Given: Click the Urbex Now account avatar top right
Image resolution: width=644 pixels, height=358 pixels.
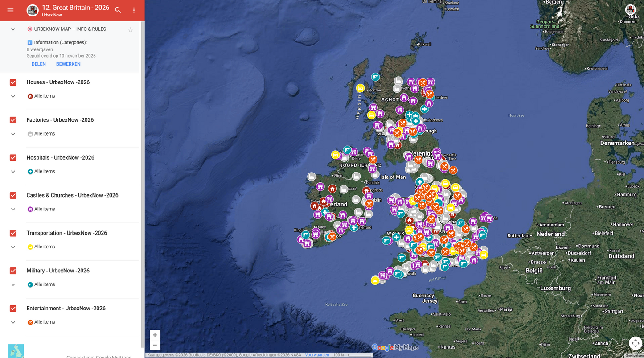Looking at the screenshot, I should pos(630,10).
